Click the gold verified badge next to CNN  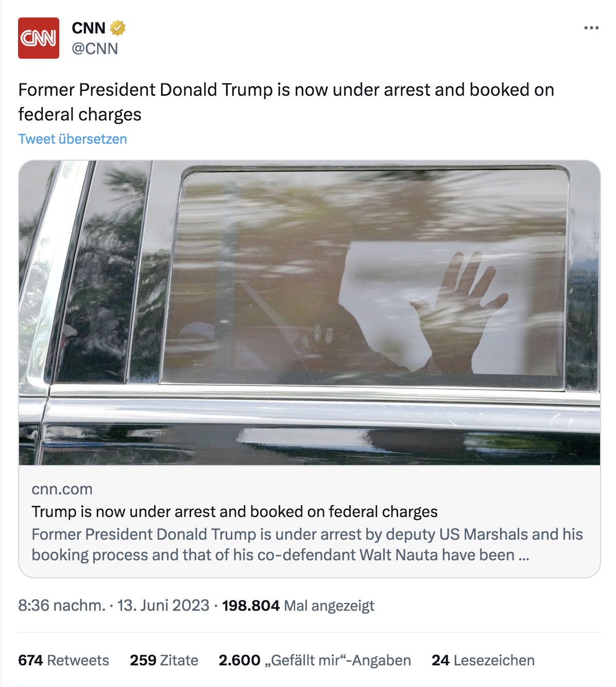click(x=118, y=28)
